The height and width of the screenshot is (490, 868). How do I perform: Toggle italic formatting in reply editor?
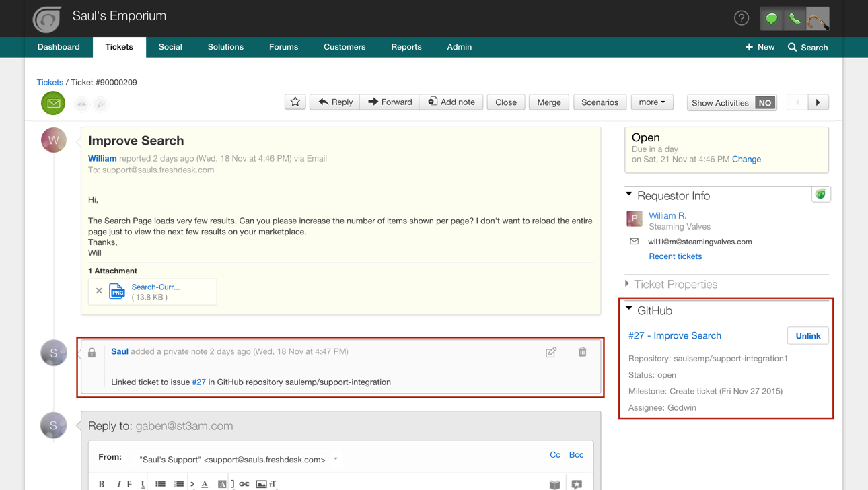coord(118,484)
